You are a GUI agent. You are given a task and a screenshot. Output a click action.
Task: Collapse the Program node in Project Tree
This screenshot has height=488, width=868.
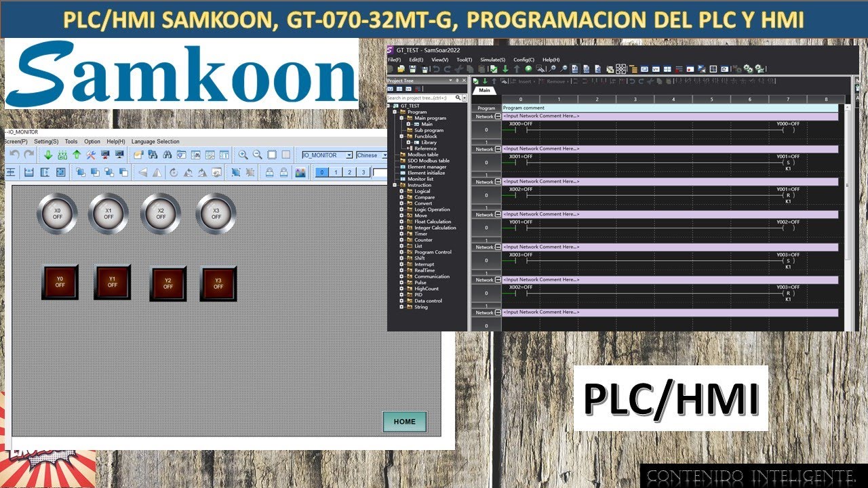(x=394, y=112)
